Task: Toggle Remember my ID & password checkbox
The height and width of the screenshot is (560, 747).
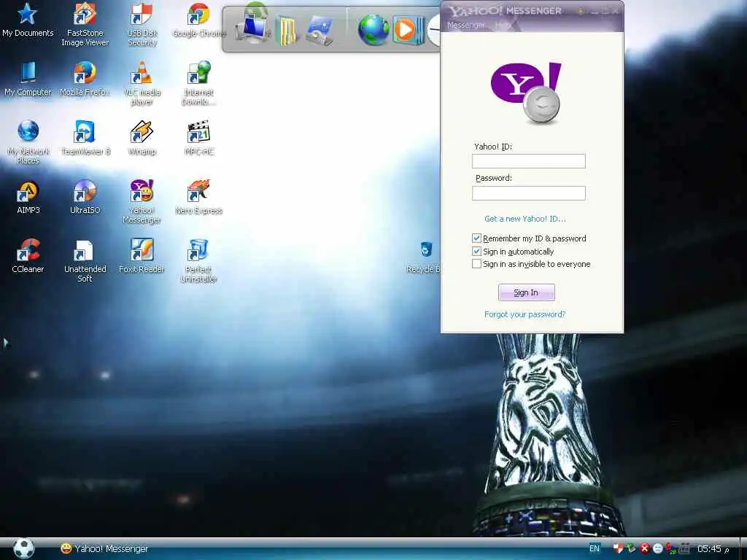Action: 476,238
